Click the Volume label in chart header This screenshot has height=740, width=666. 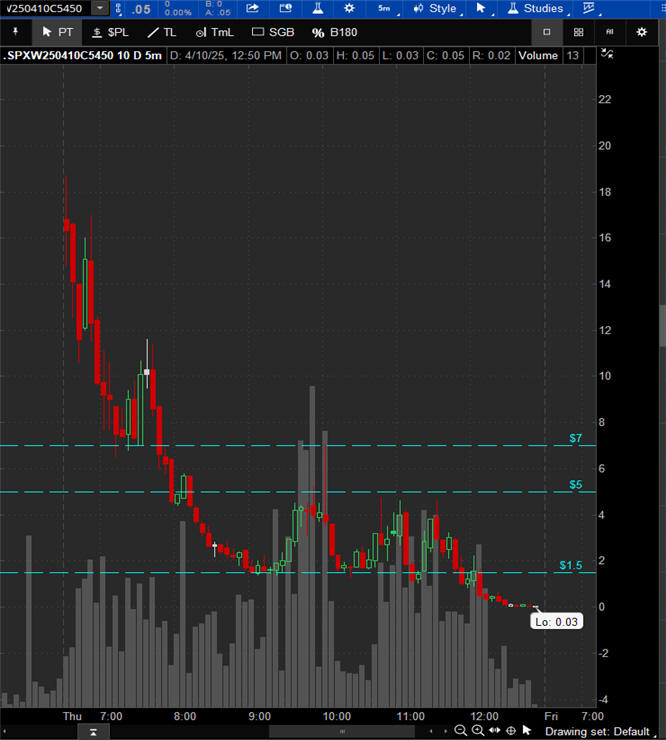tap(538, 56)
